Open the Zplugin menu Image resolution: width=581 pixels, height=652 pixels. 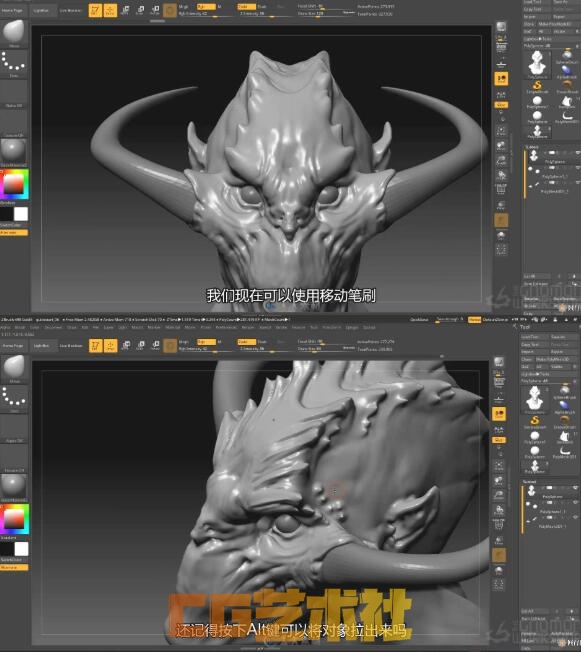(x=352, y=327)
